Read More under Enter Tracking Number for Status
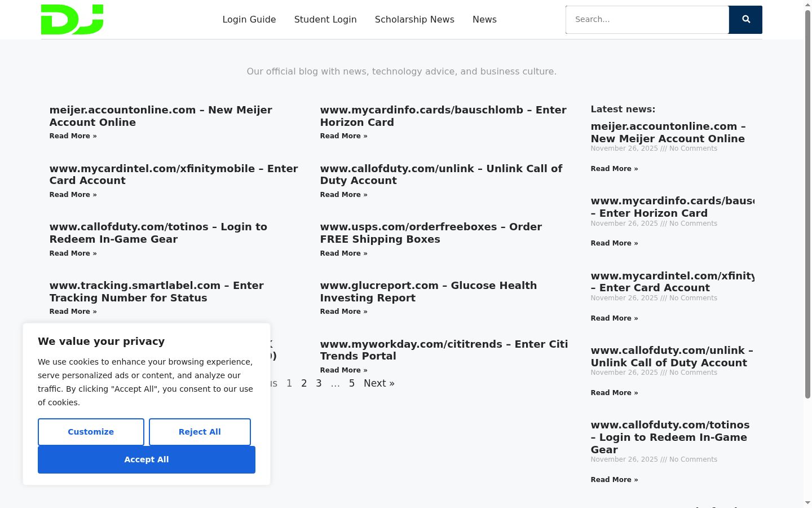Viewport: 812px width, 508px height. pyautogui.click(x=73, y=312)
